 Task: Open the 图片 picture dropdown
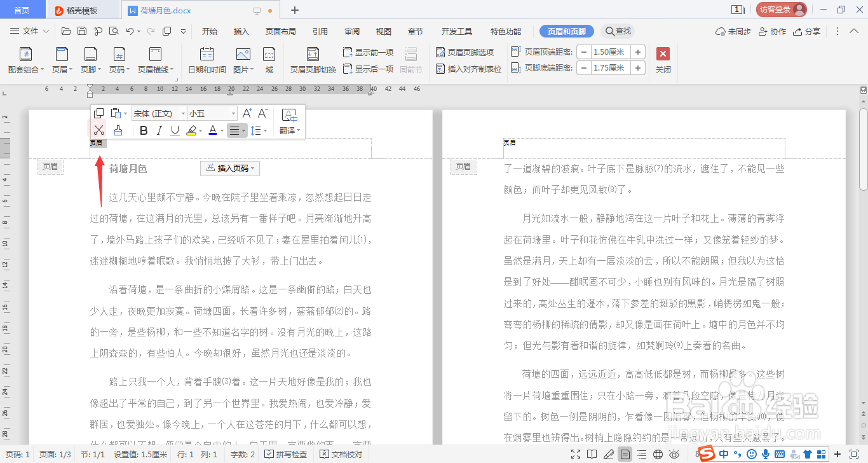click(242, 61)
